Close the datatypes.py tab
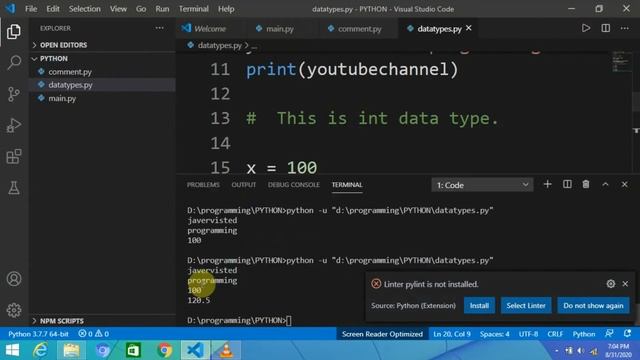This screenshot has height=360, width=640. coord(469,28)
